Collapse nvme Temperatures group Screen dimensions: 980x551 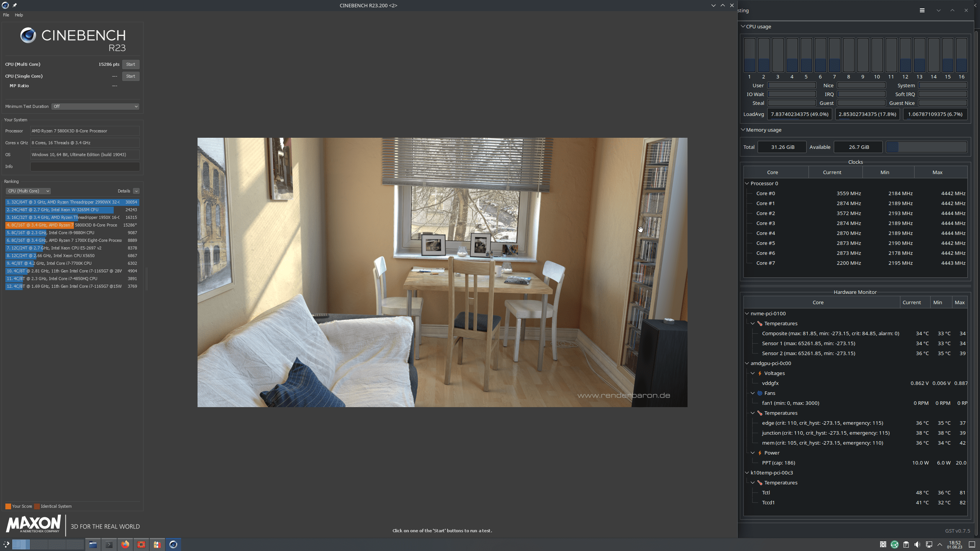(x=753, y=323)
